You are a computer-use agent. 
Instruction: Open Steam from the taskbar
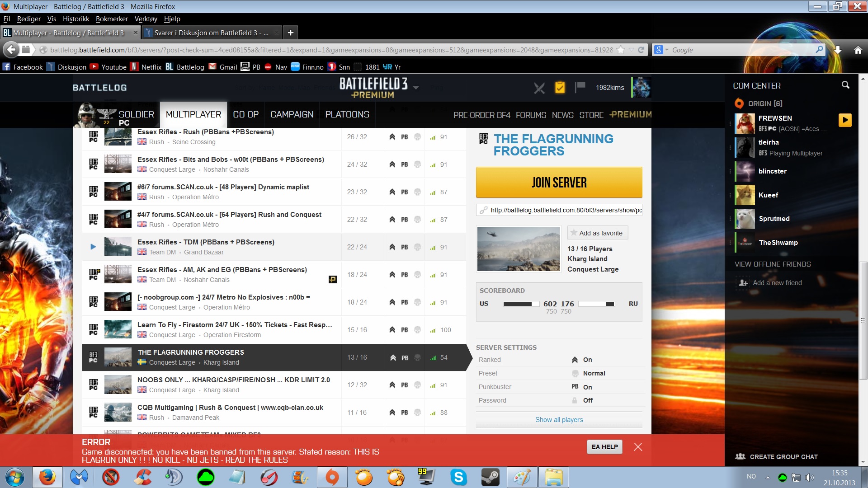(490, 477)
